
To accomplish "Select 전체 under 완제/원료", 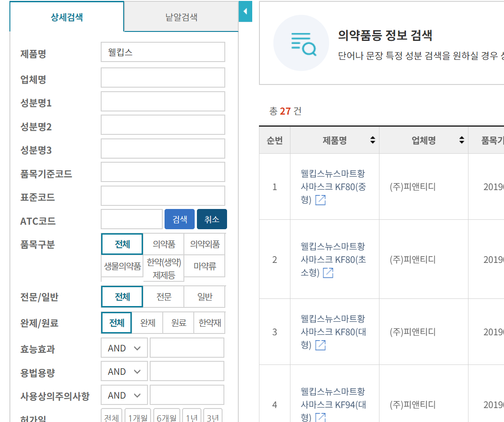I will [x=116, y=323].
